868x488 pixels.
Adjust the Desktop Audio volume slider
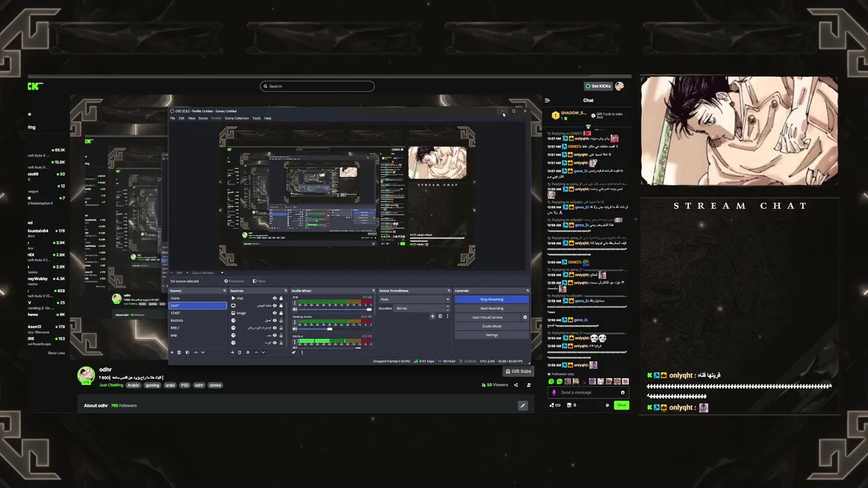click(x=335, y=329)
